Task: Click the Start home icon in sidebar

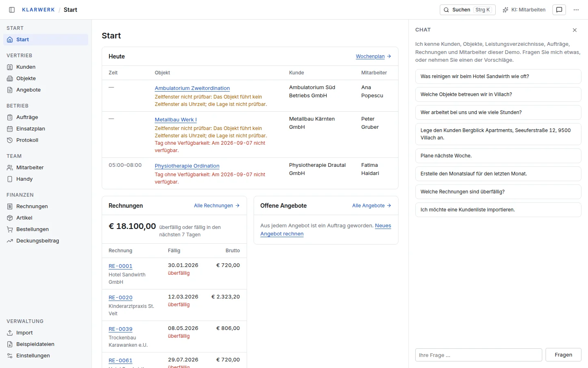Action: pos(10,40)
